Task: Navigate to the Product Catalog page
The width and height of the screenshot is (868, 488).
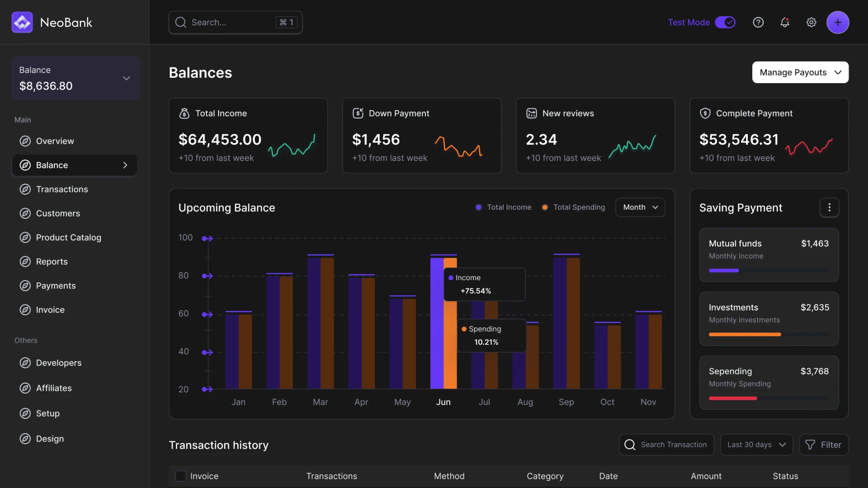Action: (68, 237)
